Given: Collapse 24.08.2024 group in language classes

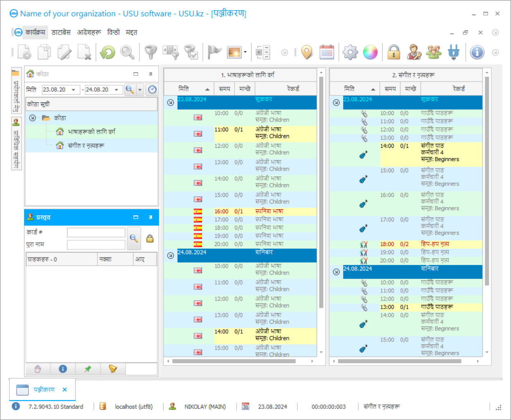Looking at the screenshot, I should tap(171, 255).
